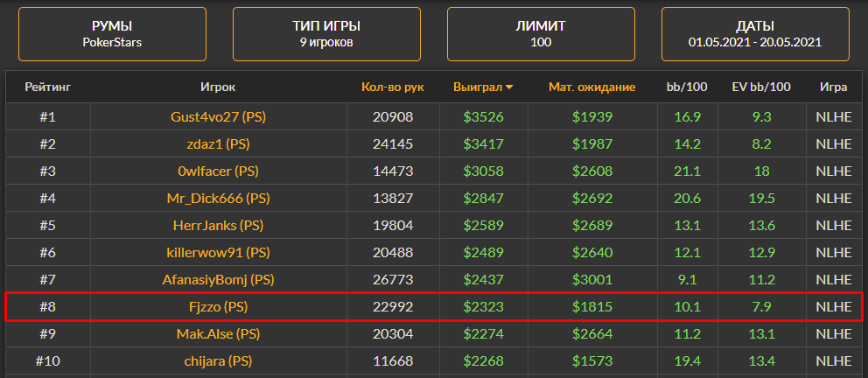
Task: Click bb/100 value 20.6
Action: coord(688,198)
